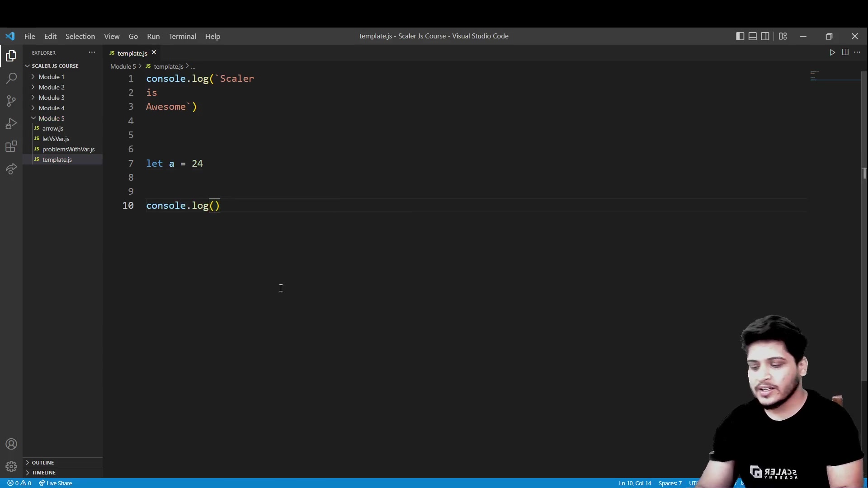Viewport: 868px width, 488px height.
Task: Click the Settings gear icon at bottom
Action: 11,467
